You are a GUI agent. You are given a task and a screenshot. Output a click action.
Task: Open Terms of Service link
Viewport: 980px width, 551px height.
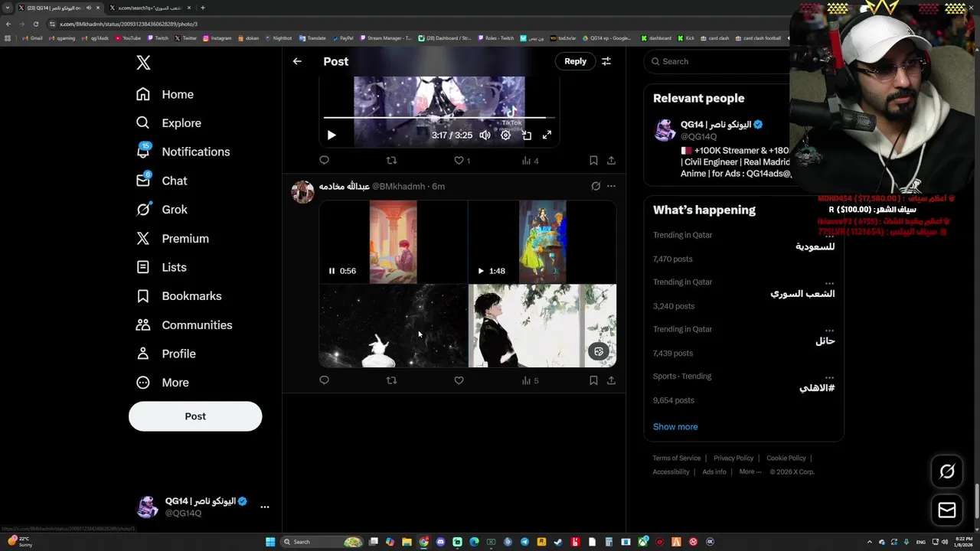tap(677, 458)
